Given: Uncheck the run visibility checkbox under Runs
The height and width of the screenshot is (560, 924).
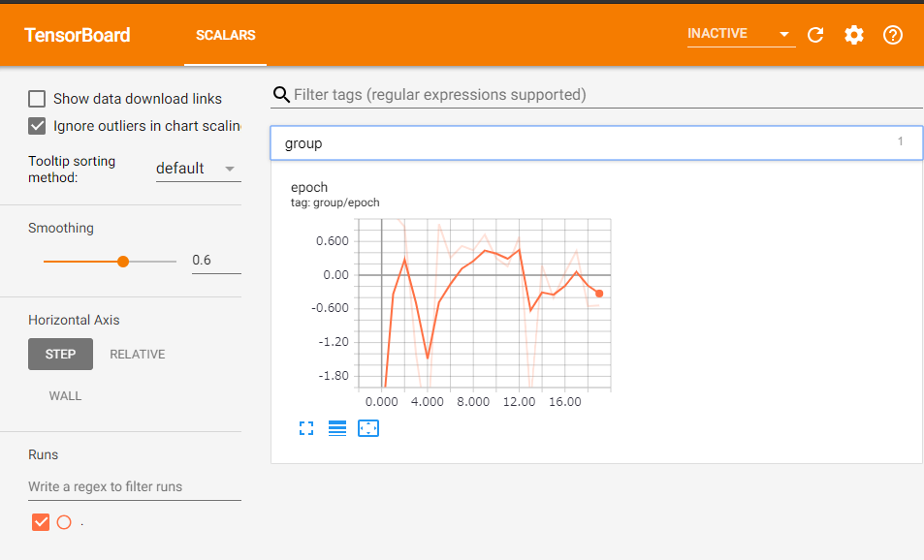Looking at the screenshot, I should click(40, 521).
